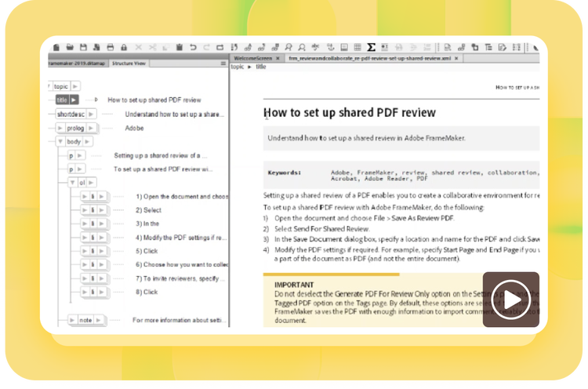This screenshot has width=588, height=389.
Task: Click the arrow right of the topic element
Action: click(x=75, y=86)
